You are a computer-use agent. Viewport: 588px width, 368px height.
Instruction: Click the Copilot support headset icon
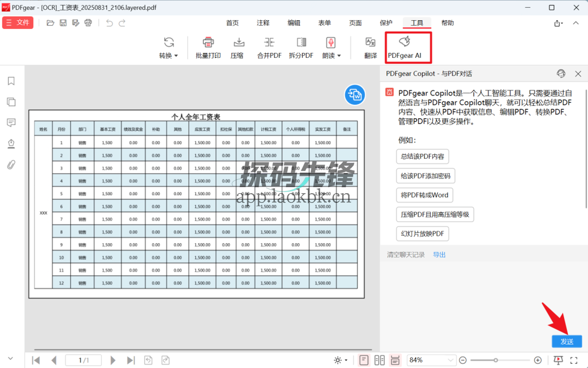(x=561, y=74)
